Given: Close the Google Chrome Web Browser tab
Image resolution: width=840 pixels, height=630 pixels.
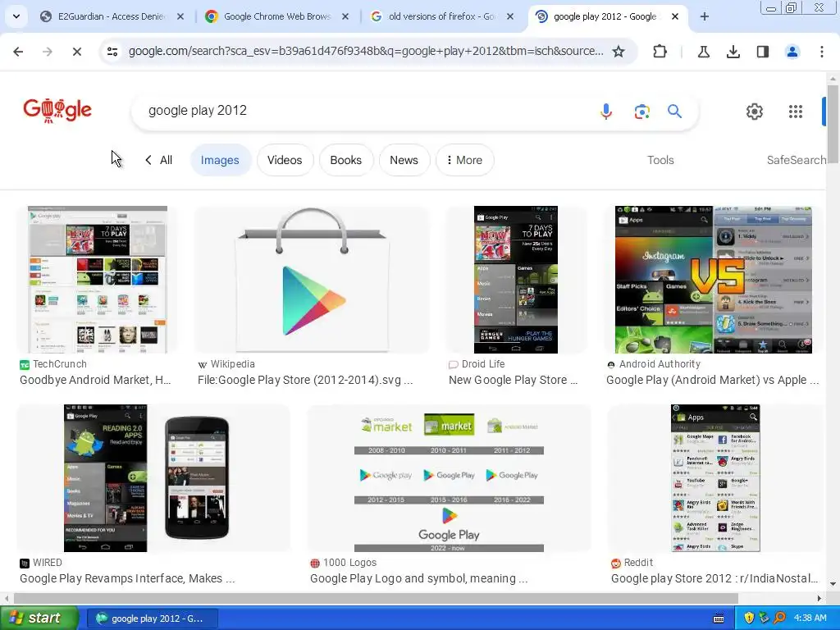Looking at the screenshot, I should point(345,16).
